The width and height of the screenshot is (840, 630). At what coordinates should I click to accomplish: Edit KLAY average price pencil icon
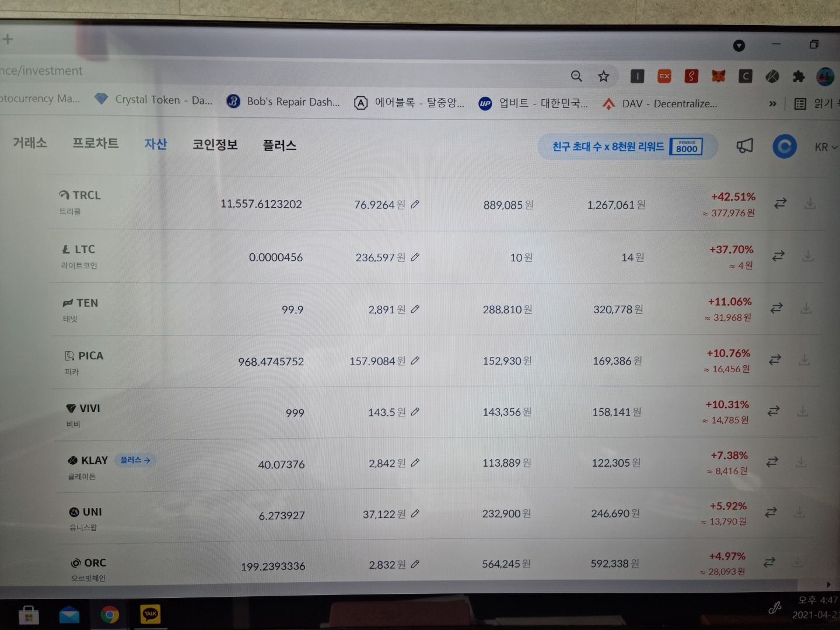tap(415, 463)
